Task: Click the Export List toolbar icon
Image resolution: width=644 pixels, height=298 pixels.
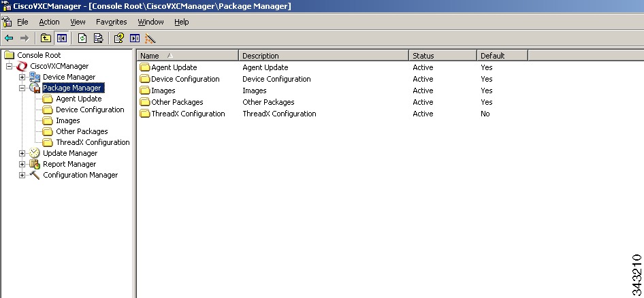Action: pos(98,39)
